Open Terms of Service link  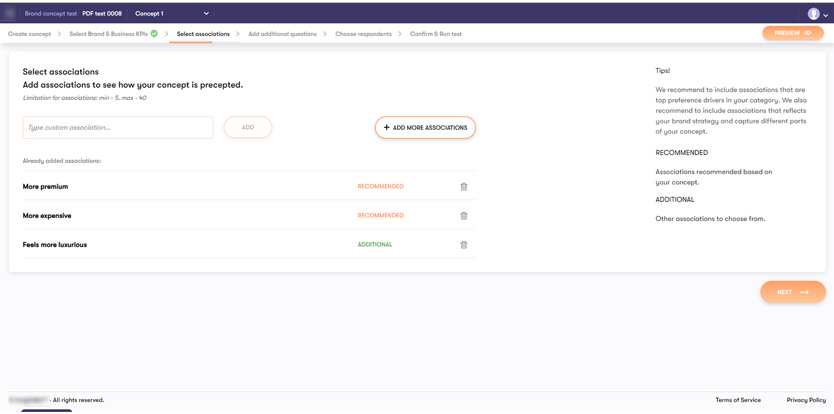pyautogui.click(x=737, y=400)
